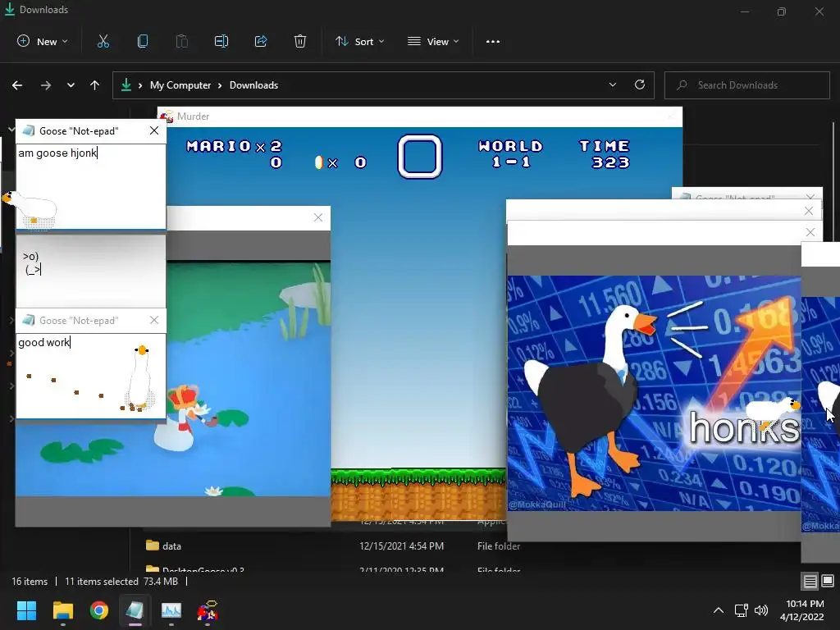Click the Murder window title bar
The image size is (840, 630).
coord(419,116)
